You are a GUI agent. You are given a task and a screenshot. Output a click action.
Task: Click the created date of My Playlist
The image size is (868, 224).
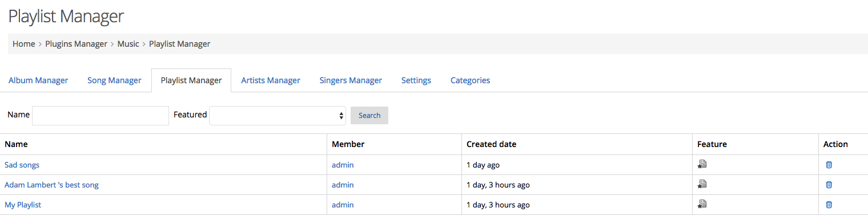coord(498,205)
